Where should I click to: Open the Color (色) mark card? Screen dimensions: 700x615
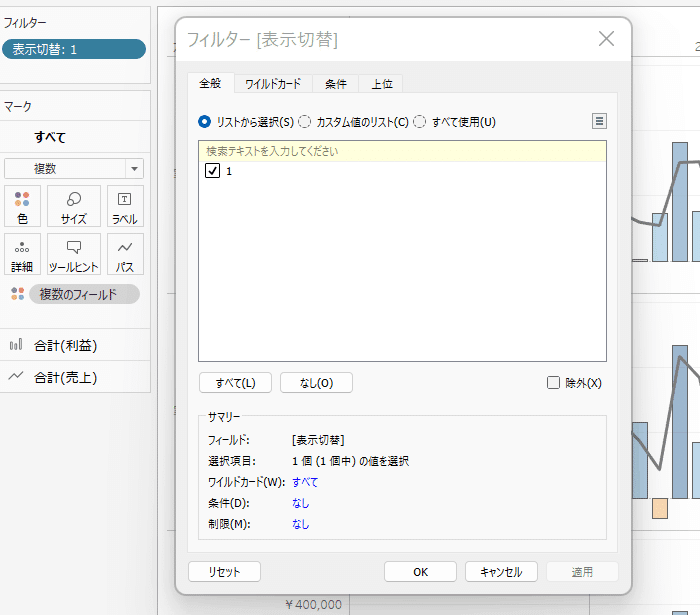[22, 206]
